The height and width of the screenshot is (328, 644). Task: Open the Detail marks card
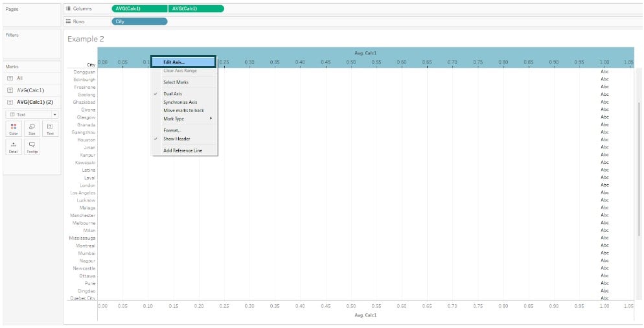[x=14, y=146]
